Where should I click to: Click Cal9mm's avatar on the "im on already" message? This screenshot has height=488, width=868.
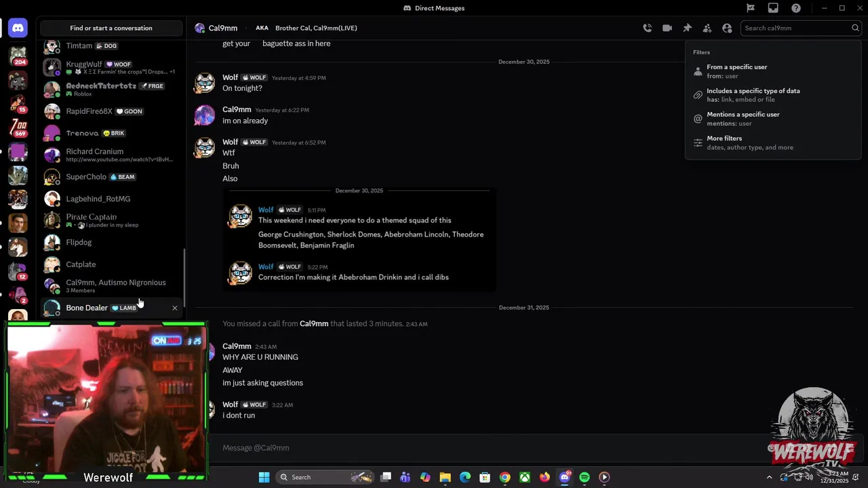pos(205,115)
